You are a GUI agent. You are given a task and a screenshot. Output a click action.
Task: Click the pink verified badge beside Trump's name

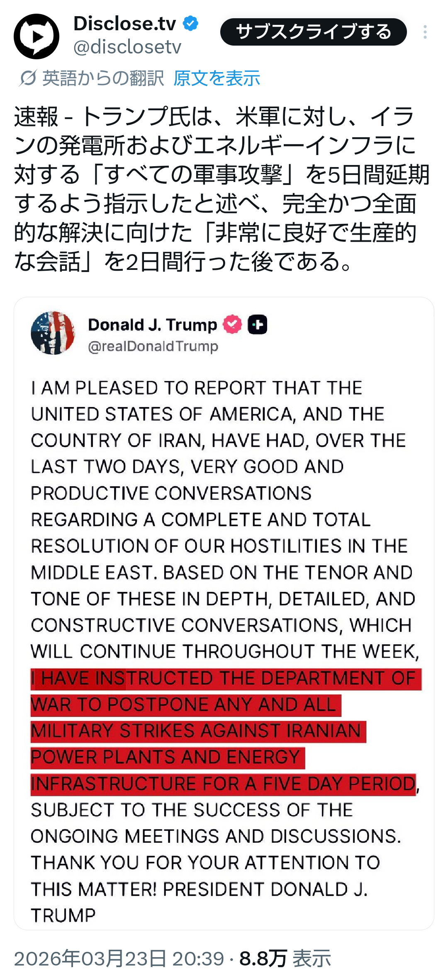click(232, 325)
